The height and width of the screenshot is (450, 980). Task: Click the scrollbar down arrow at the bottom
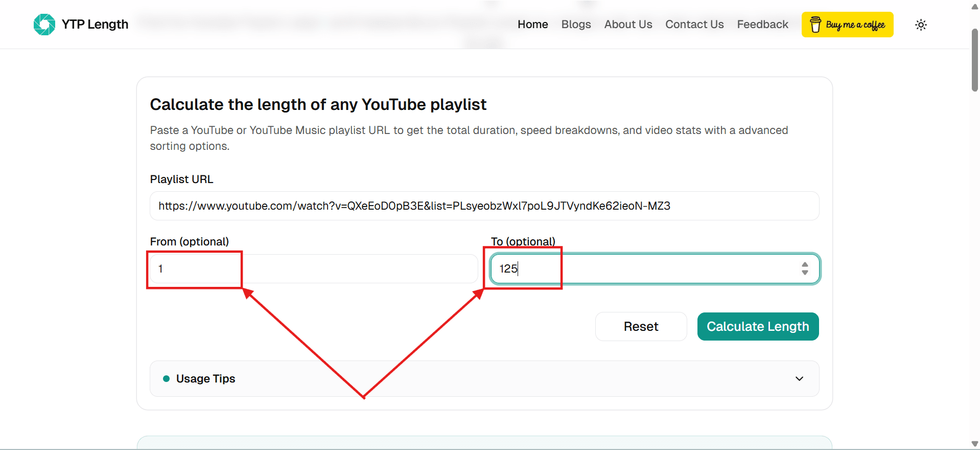pos(975,444)
